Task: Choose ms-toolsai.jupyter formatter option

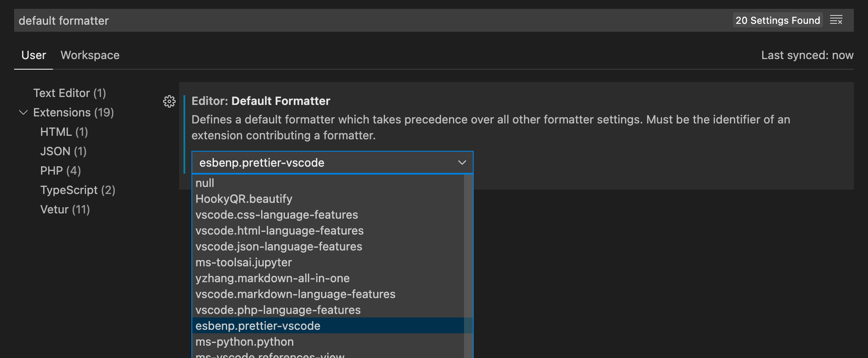Action: (328, 262)
